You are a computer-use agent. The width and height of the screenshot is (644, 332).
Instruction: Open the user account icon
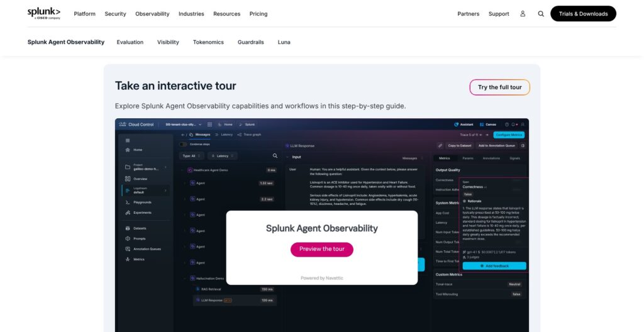(523, 14)
